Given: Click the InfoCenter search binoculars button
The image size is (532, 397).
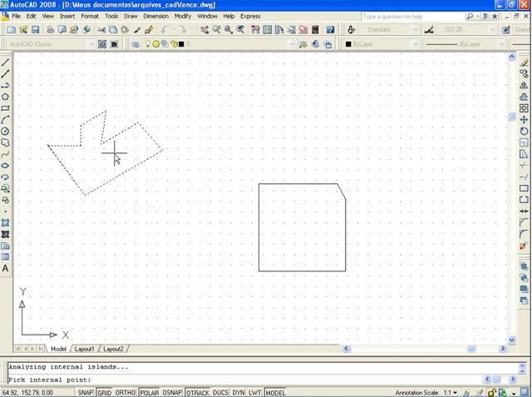Looking at the screenshot, I should (470, 17).
